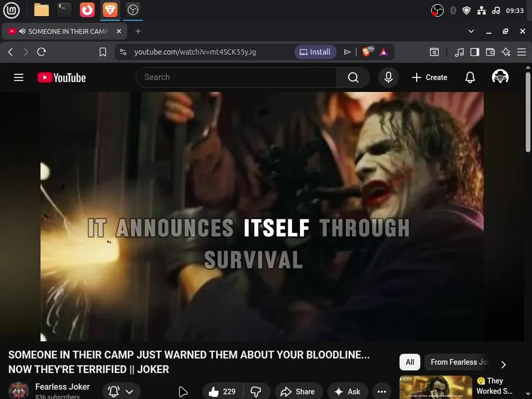
Task: Bookmark this page
Action: [103, 52]
